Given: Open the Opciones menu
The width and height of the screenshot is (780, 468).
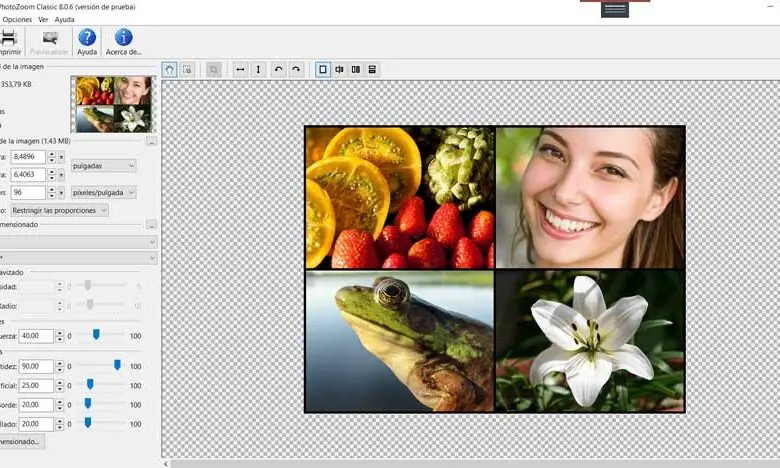Looking at the screenshot, I should click(17, 19).
